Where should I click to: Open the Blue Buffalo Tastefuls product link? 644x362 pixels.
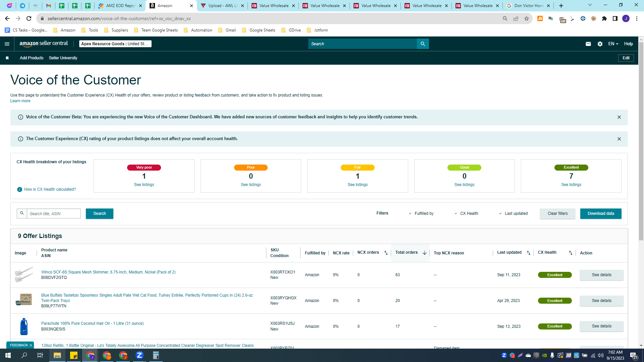147,298
